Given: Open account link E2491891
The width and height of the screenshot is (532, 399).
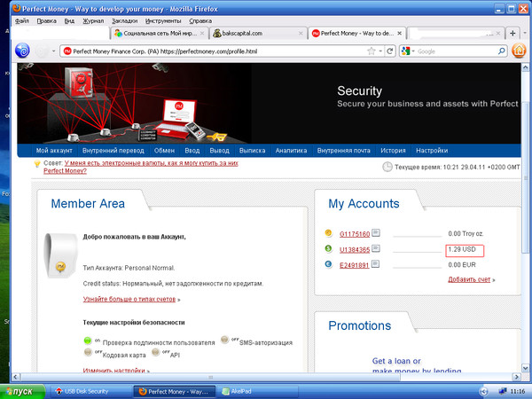Looking at the screenshot, I should [x=354, y=265].
